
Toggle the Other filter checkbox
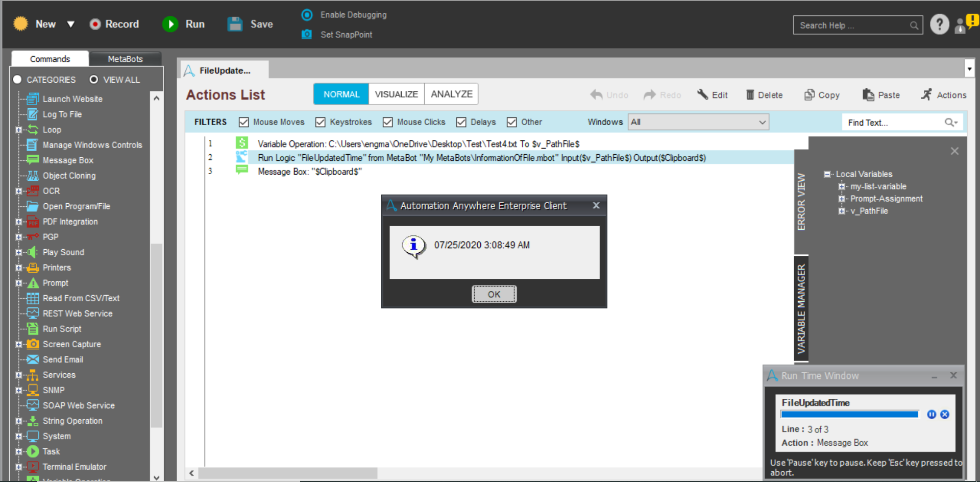(512, 122)
